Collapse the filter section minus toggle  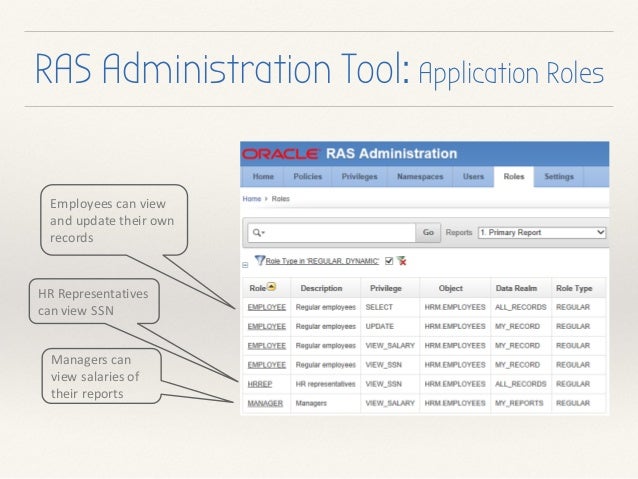(245, 265)
